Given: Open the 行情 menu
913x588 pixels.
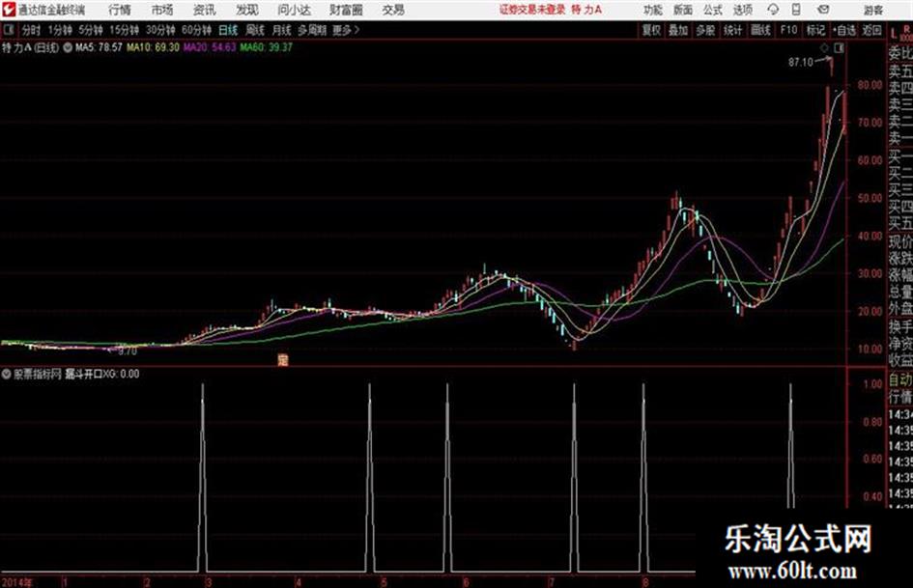Looking at the screenshot, I should coord(120,10).
